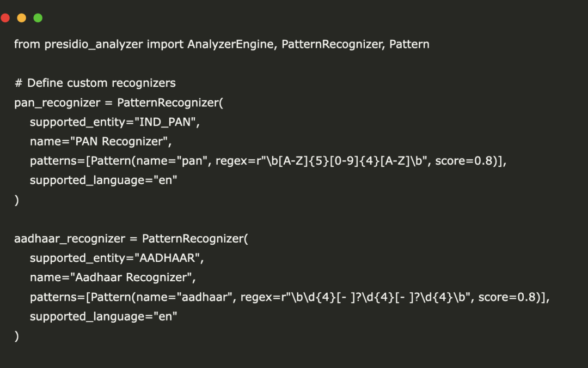Click the closing parenthesis after PAN recognizer
588x368 pixels.
click(16, 201)
